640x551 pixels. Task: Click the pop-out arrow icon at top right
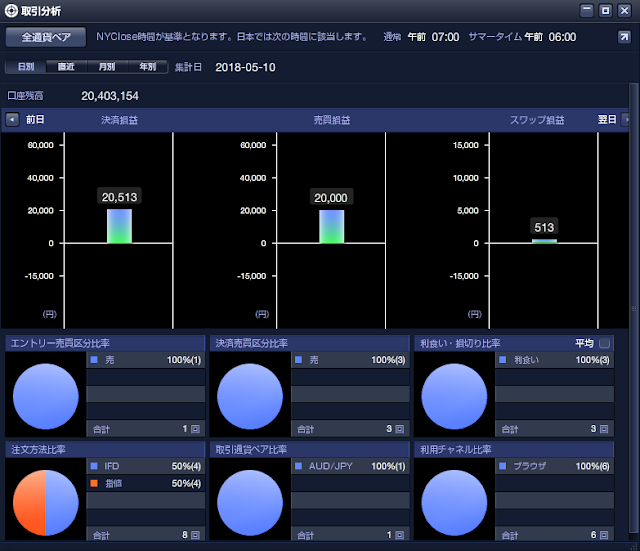point(624,37)
